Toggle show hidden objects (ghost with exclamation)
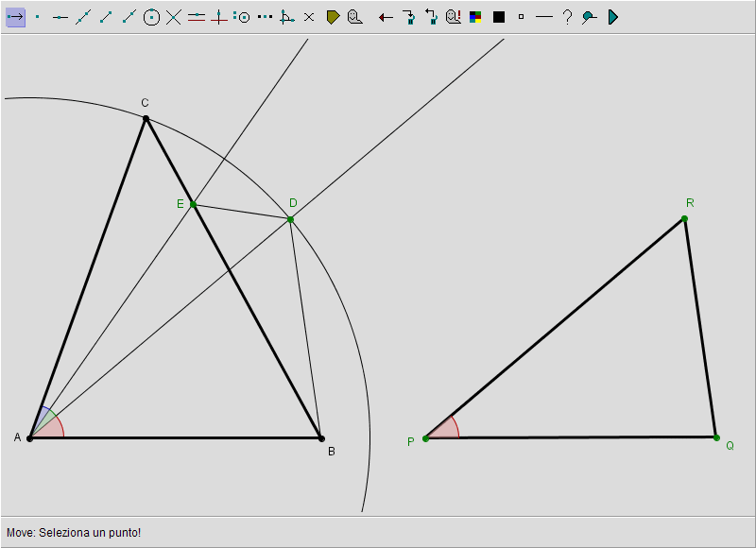This screenshot has width=756, height=548. [454, 17]
